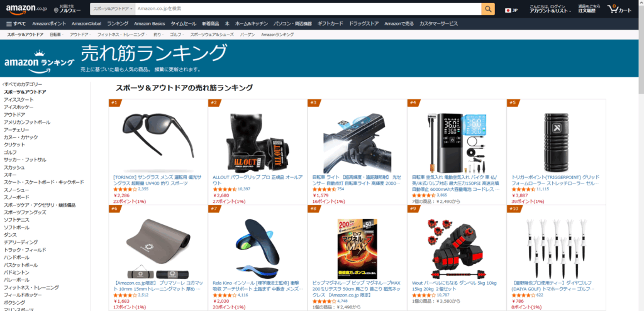This screenshot has width=644, height=311.
Task: Select the Japan flag language icon
Action: coord(508,10)
